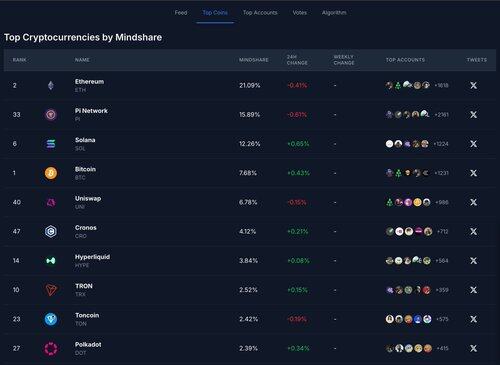
Task: Open Uniswap's X tweets icon
Action: (x=473, y=202)
